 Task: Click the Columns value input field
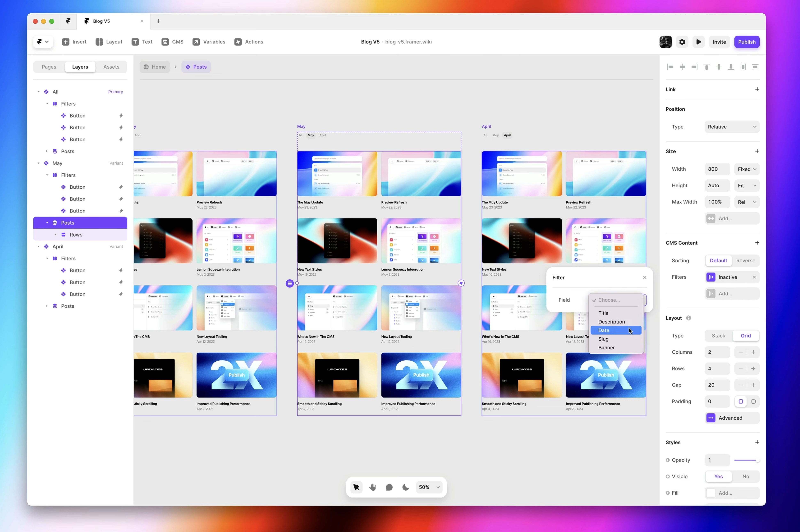click(717, 352)
